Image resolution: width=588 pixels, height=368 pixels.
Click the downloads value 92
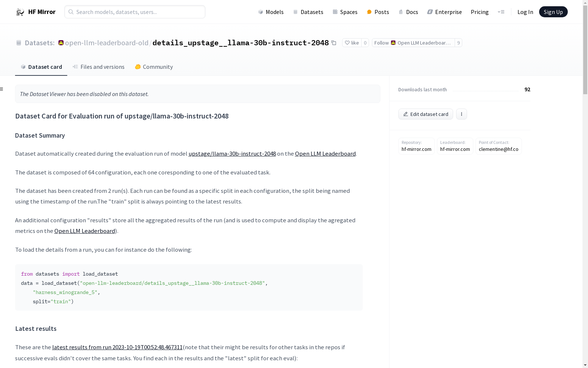pyautogui.click(x=527, y=89)
